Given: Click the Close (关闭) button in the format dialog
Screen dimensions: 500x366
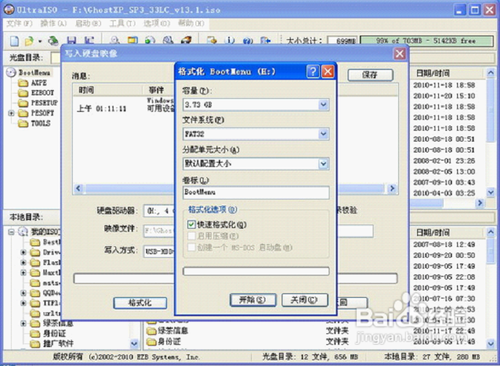Looking at the screenshot, I should click(305, 300).
